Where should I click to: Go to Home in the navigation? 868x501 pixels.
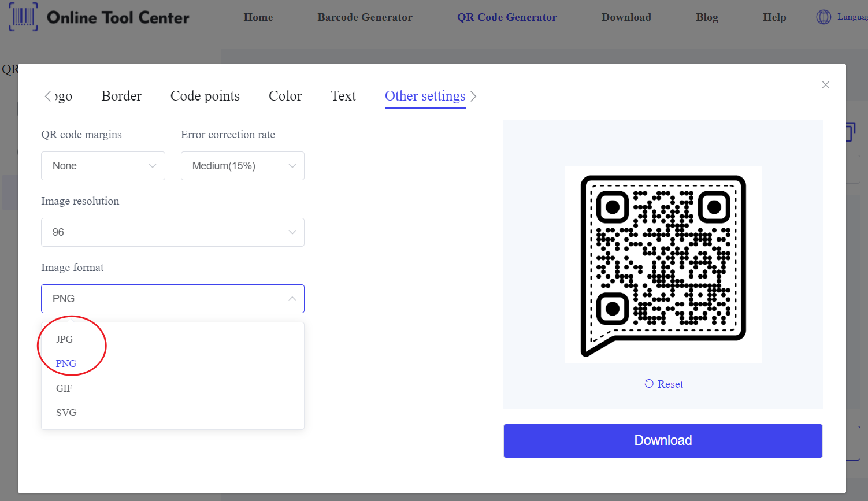coord(258,17)
